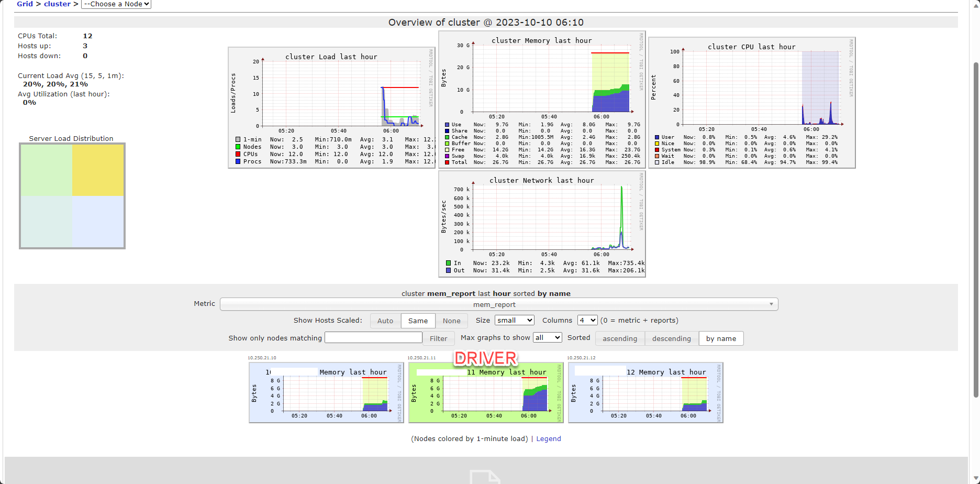Open the Metric mem_report dropdown
Viewport: 980px width, 484px height.
pyautogui.click(x=498, y=304)
